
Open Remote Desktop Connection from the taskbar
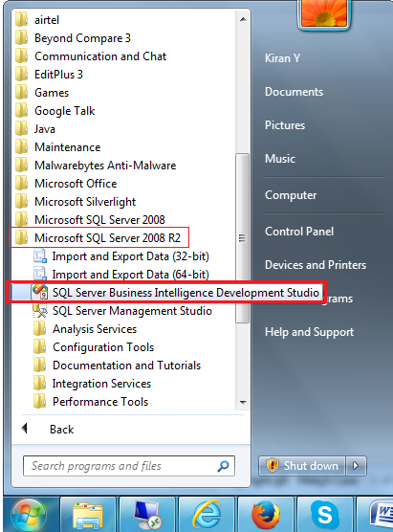click(147, 515)
